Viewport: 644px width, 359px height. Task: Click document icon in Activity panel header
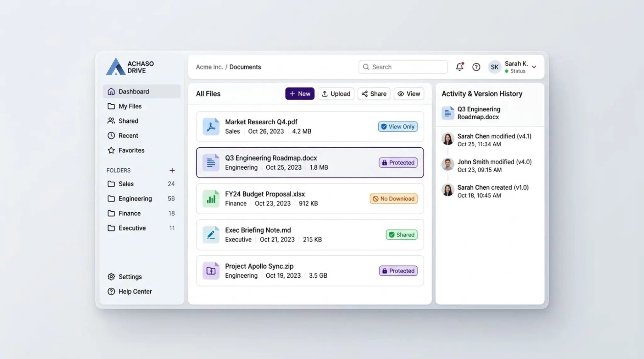click(448, 113)
